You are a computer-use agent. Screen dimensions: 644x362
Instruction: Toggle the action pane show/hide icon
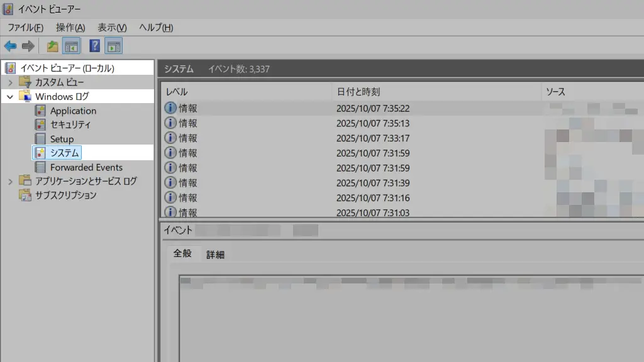click(114, 46)
